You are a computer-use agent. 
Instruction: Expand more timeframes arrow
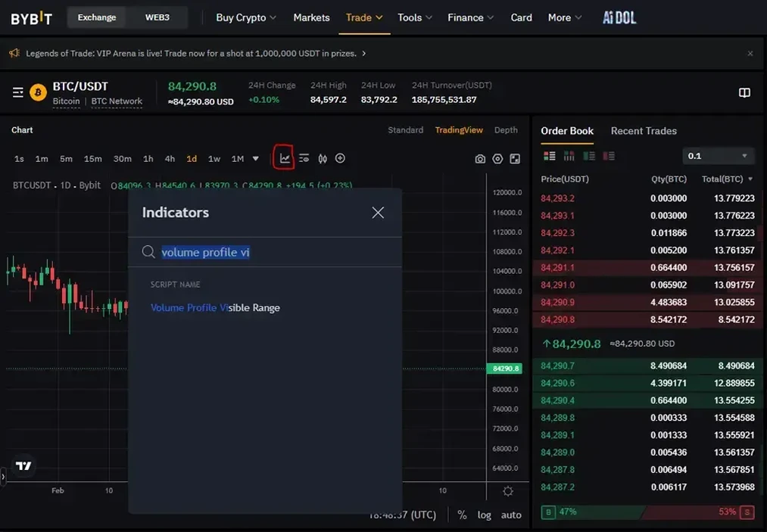[x=255, y=159]
